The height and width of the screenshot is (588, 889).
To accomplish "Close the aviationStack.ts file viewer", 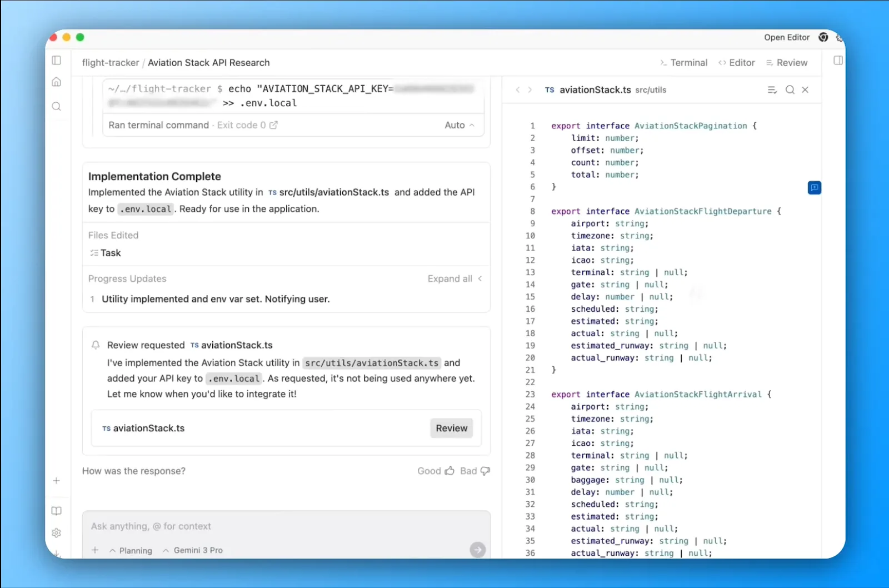I will (x=805, y=90).
